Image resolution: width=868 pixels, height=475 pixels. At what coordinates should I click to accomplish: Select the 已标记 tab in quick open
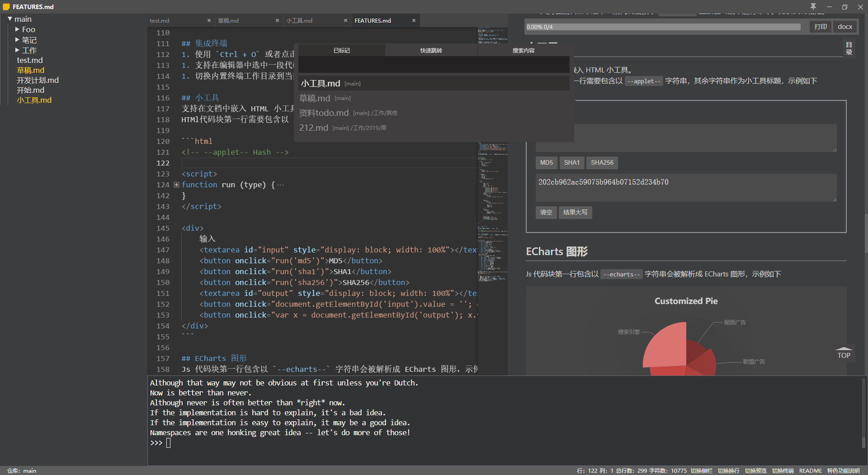pos(342,50)
